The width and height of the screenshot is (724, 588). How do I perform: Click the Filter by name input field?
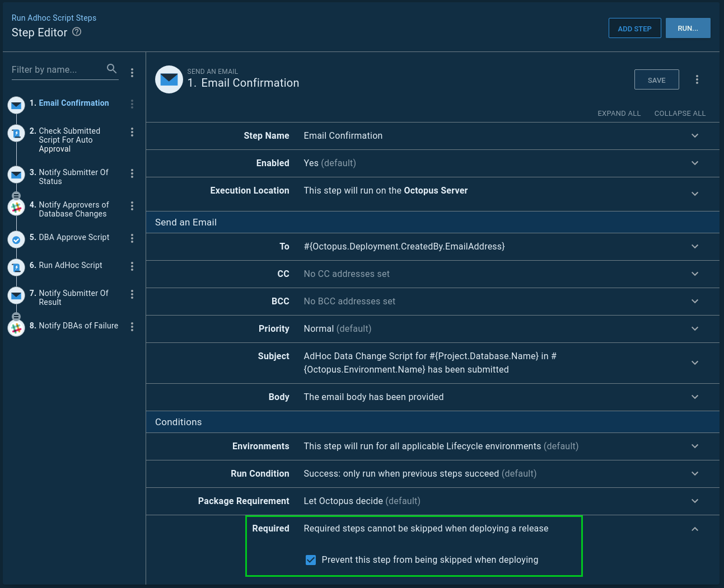(x=56, y=70)
